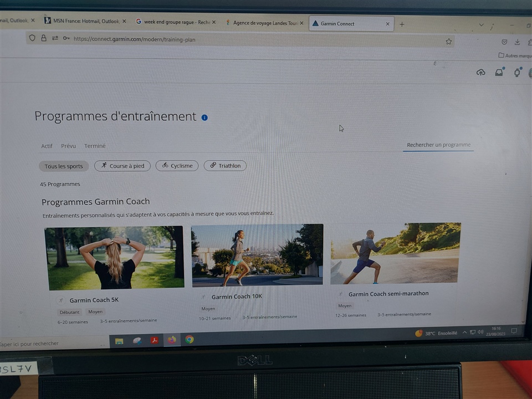Click the saved password key icon

click(66, 38)
